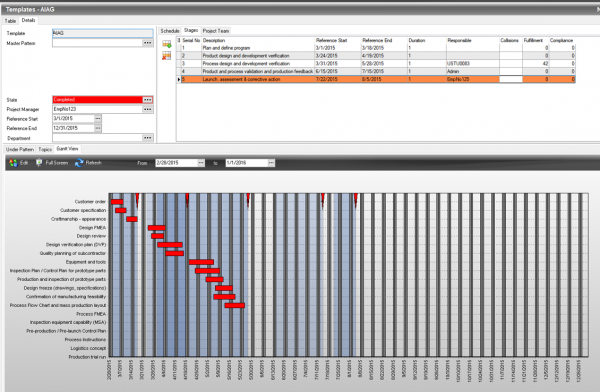Click the Edit icon in the Gantt toolbar
The width and height of the screenshot is (600, 392).
coord(14,163)
